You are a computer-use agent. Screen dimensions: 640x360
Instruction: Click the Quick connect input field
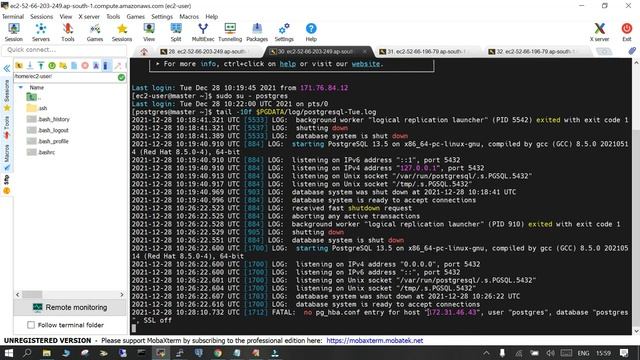click(64, 50)
